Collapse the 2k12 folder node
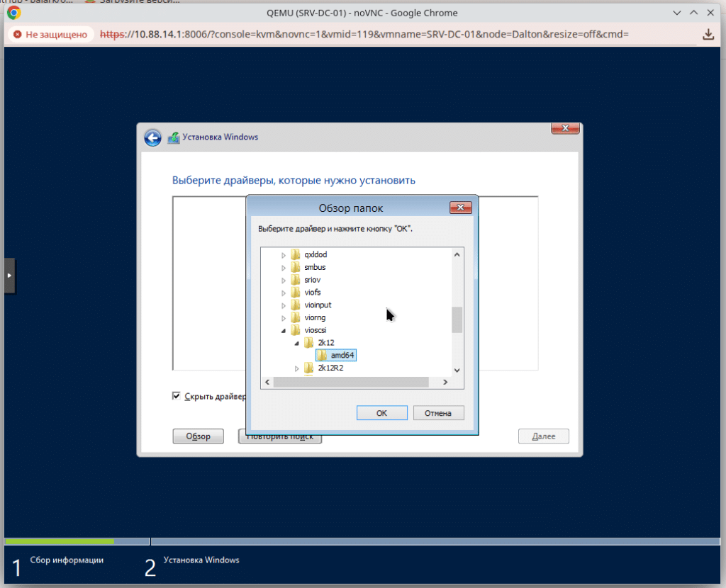This screenshot has height=588, width=726. coord(297,344)
